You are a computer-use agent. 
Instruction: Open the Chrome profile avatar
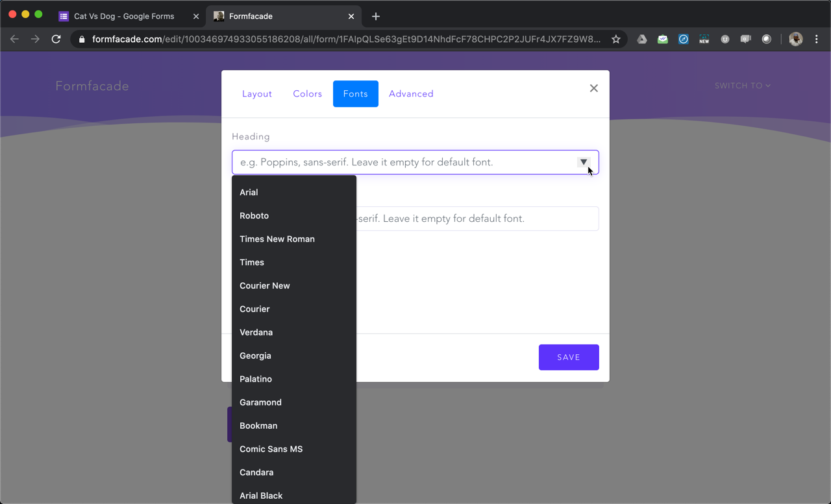[x=796, y=39]
